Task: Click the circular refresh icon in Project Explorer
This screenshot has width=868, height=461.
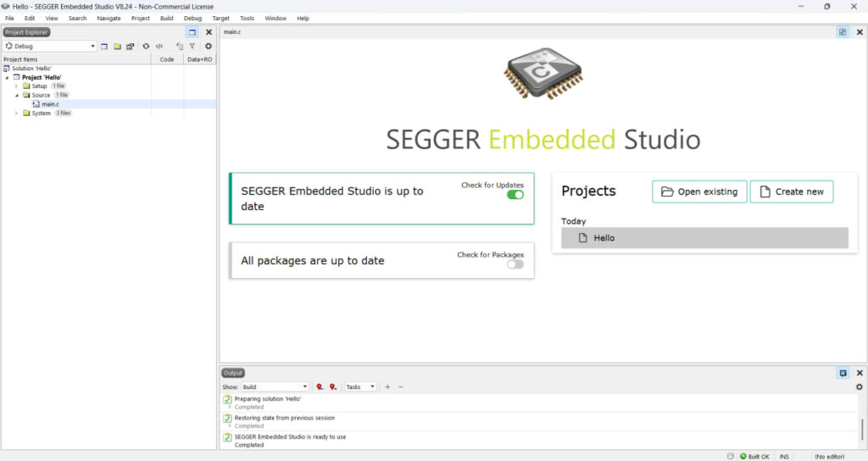Action: pos(146,47)
